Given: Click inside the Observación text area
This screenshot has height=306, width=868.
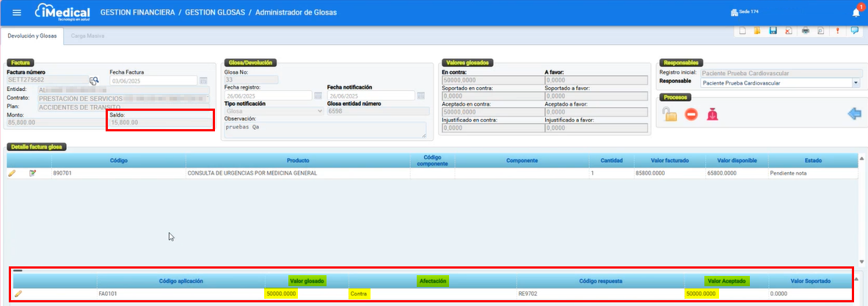Looking at the screenshot, I should 324,130.
